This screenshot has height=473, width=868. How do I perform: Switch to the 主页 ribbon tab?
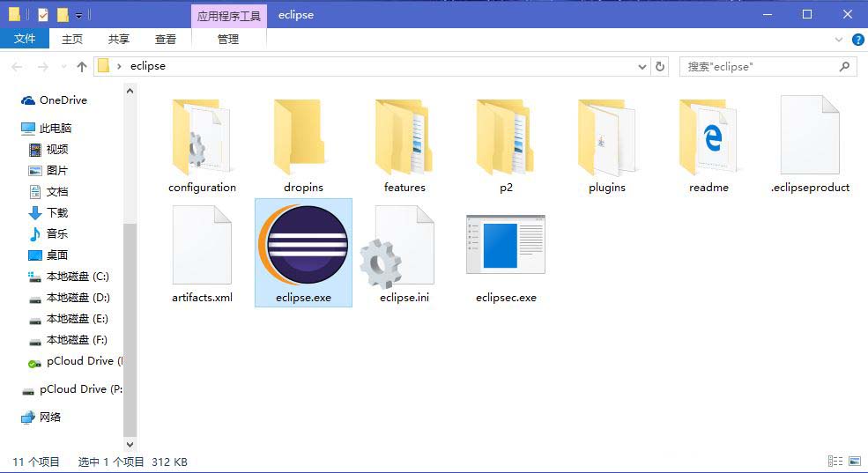pos(72,40)
